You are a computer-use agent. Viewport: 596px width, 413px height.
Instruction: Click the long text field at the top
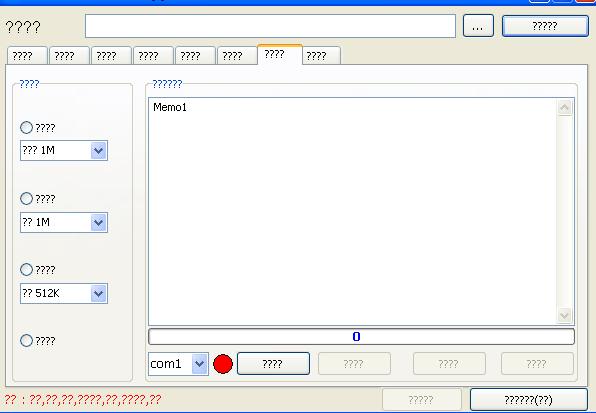pos(270,26)
